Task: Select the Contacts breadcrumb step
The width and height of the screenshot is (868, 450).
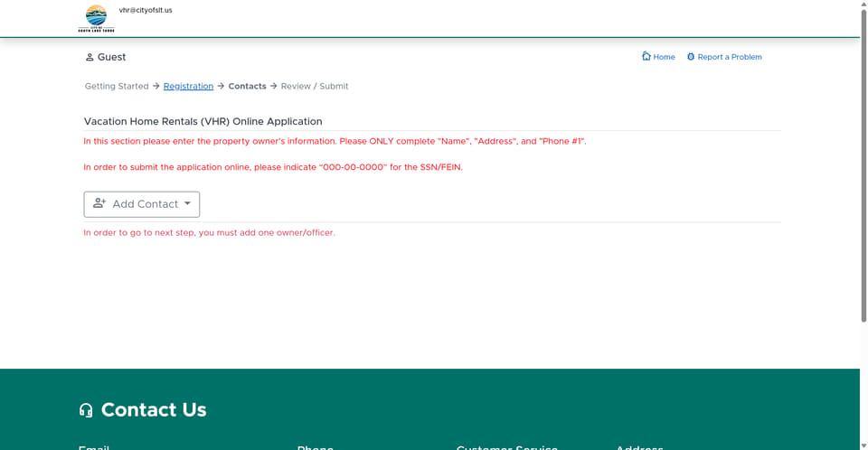Action: click(x=247, y=87)
